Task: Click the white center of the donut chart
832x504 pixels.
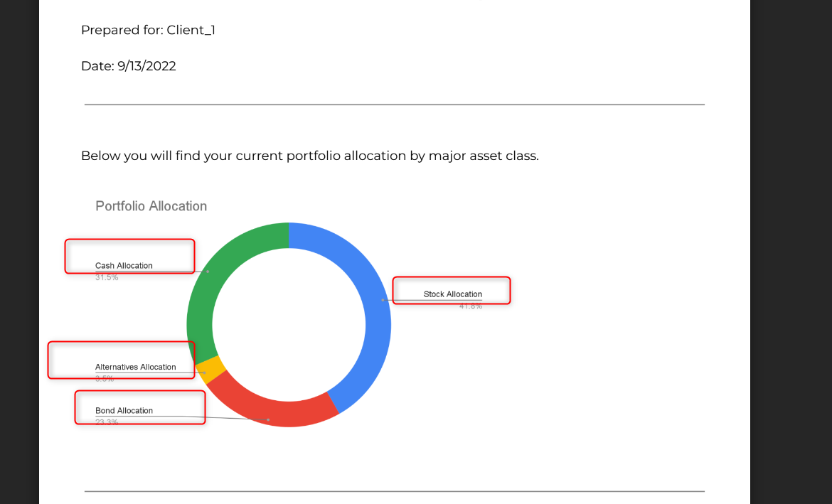Action: [289, 325]
